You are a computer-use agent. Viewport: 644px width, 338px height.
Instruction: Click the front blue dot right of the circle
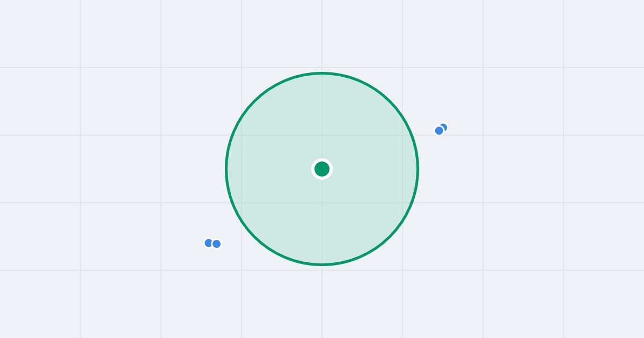coord(439,130)
